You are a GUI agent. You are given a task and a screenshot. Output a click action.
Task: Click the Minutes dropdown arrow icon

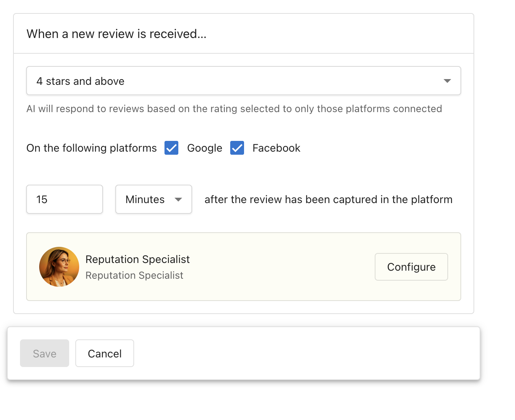click(179, 199)
